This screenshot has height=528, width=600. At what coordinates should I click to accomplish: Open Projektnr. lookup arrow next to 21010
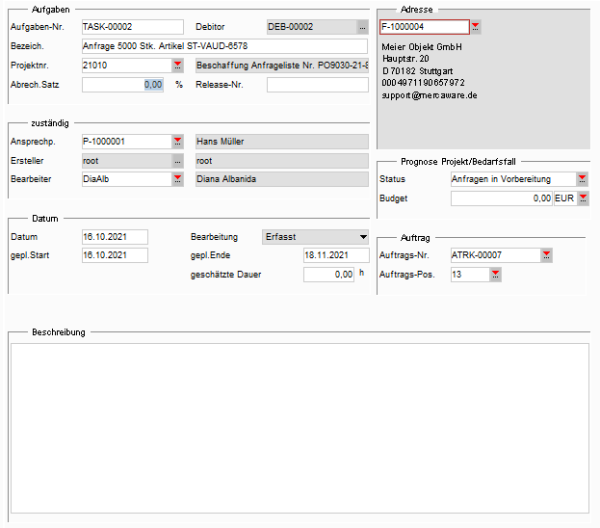point(178,65)
